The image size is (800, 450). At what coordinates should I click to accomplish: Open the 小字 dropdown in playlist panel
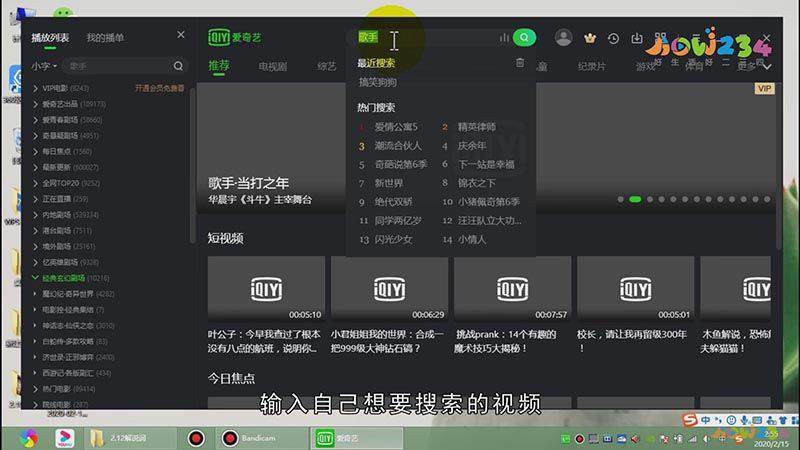click(44, 66)
